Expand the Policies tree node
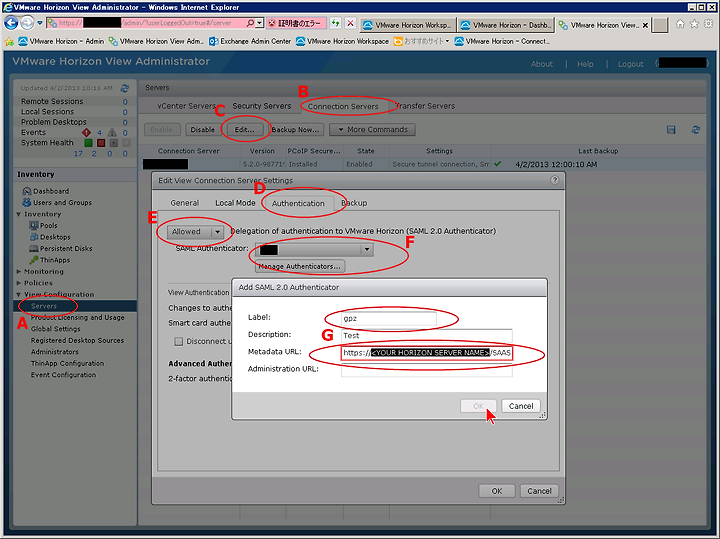 click(x=18, y=283)
